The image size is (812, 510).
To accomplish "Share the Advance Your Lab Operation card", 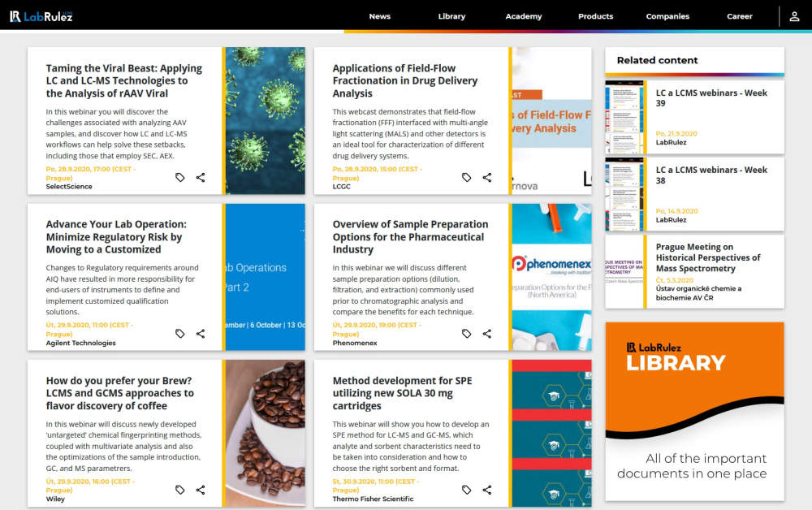I will point(201,334).
